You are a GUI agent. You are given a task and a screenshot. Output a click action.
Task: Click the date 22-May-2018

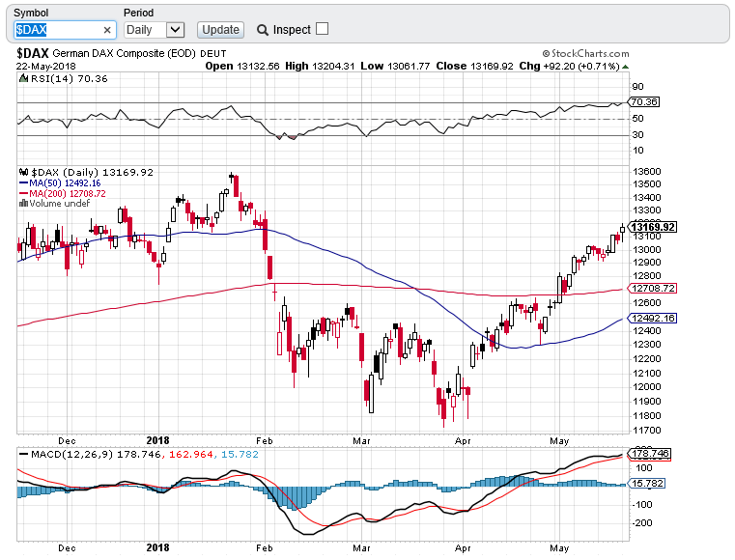pos(46,66)
